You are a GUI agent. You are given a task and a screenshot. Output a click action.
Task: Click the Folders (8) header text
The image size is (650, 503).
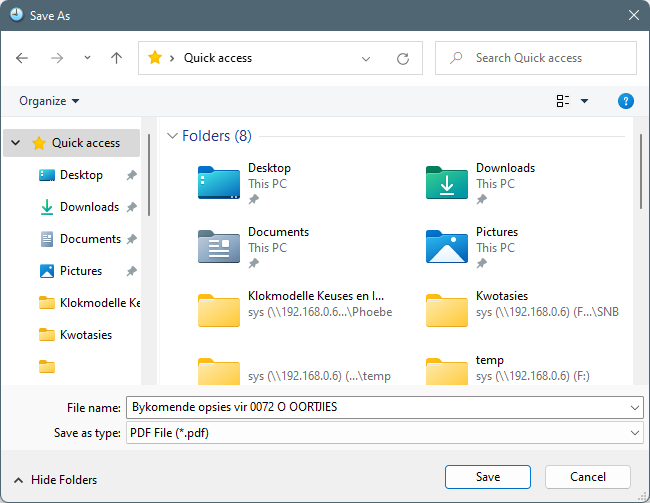pos(217,136)
